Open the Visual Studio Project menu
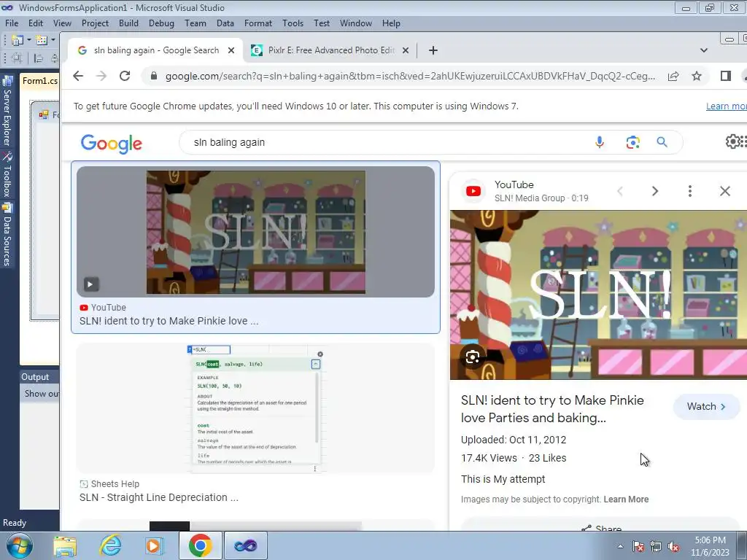The width and height of the screenshot is (747, 560). pos(96,23)
